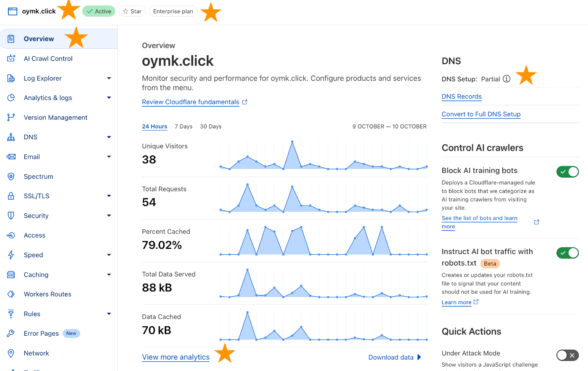Click the Active status badge
This screenshot has height=371, width=588.
click(99, 11)
